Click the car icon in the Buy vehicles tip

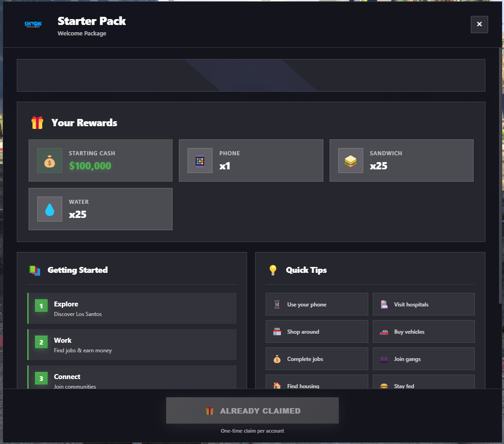pyautogui.click(x=384, y=332)
